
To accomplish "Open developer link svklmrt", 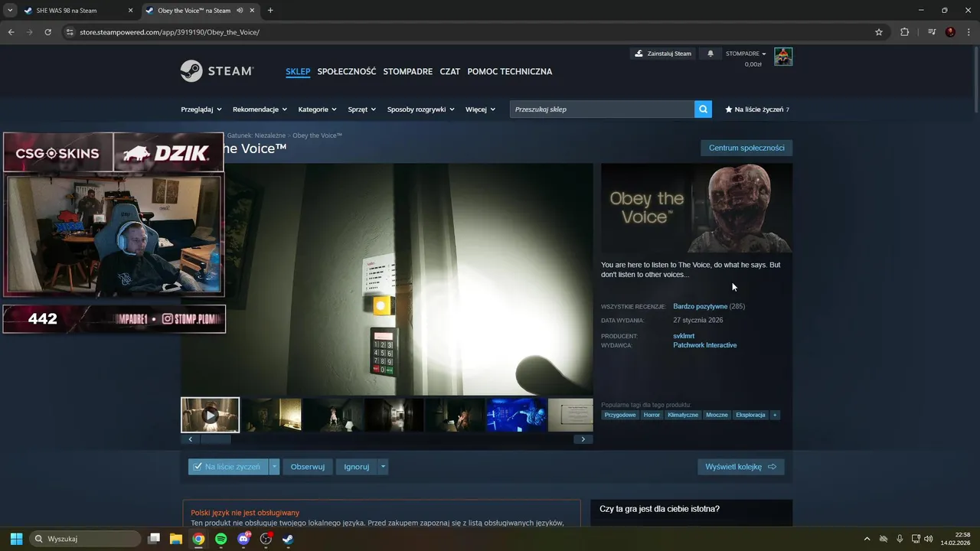I will pos(684,336).
